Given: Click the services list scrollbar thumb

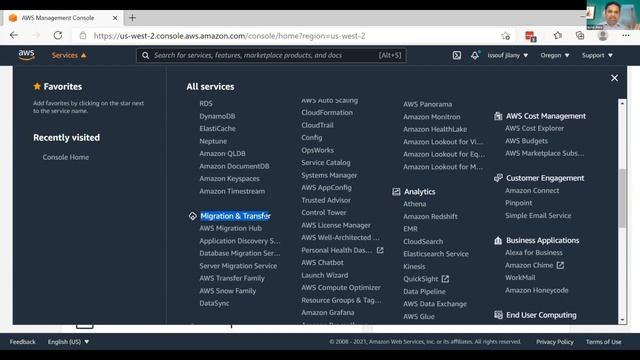Looking at the screenshot, I should click(622, 198).
